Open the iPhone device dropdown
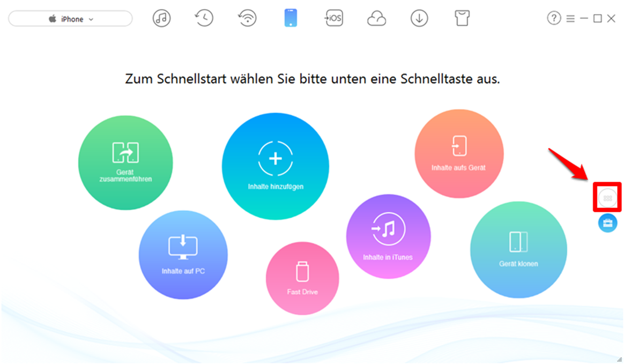 [70, 19]
